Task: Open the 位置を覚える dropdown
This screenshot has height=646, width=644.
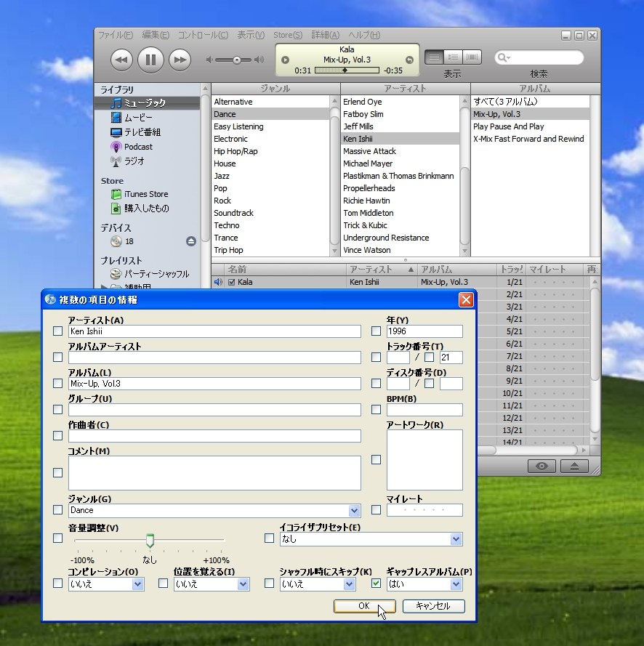Action: tap(243, 584)
